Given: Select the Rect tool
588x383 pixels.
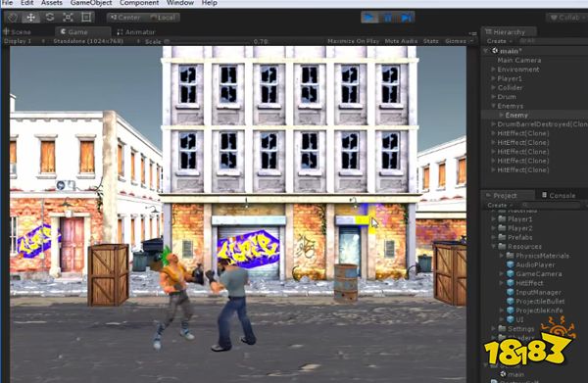Looking at the screenshot, I should 86,18.
